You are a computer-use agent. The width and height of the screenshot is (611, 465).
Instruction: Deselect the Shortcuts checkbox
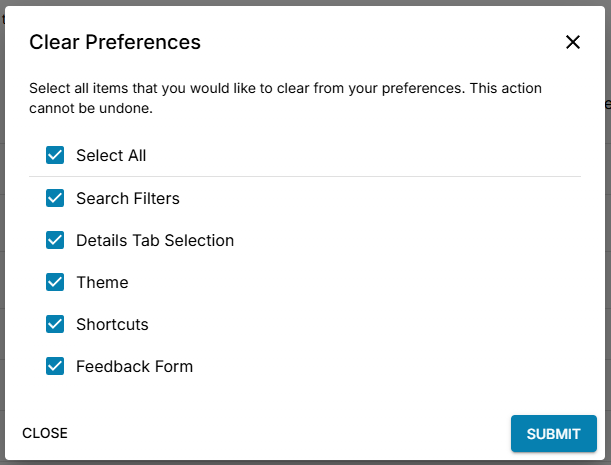coord(55,324)
